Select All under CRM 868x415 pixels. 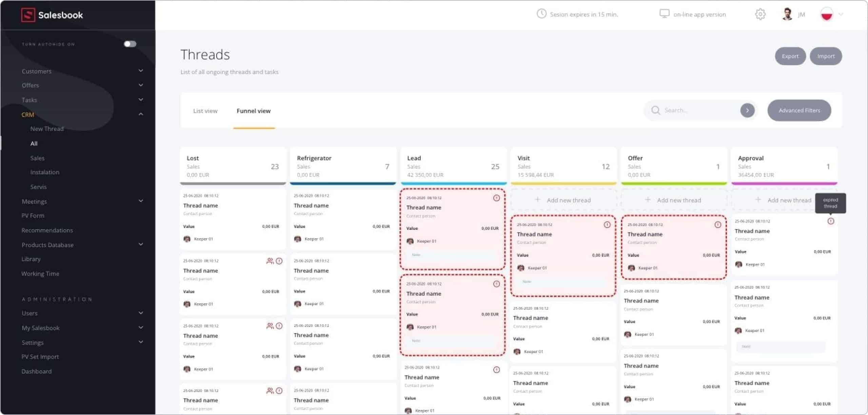tap(34, 143)
